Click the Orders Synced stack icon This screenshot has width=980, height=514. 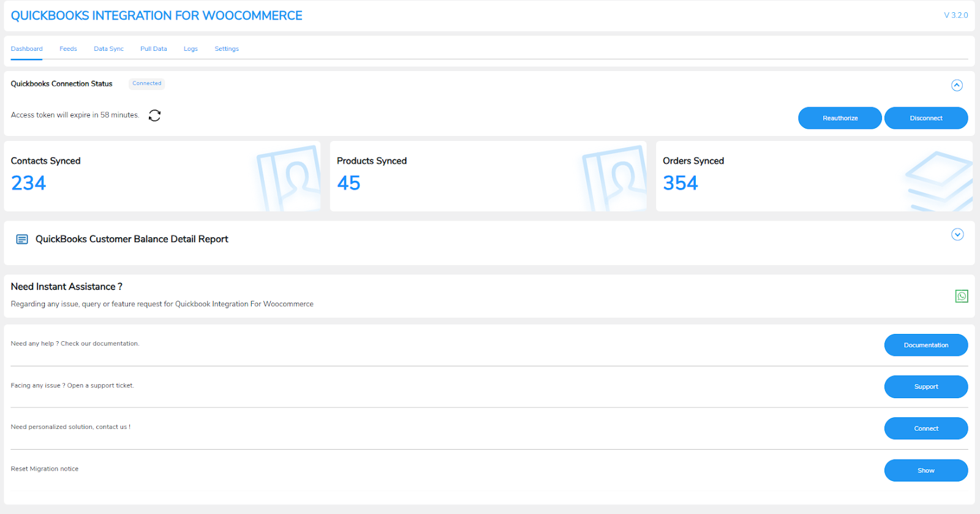938,181
